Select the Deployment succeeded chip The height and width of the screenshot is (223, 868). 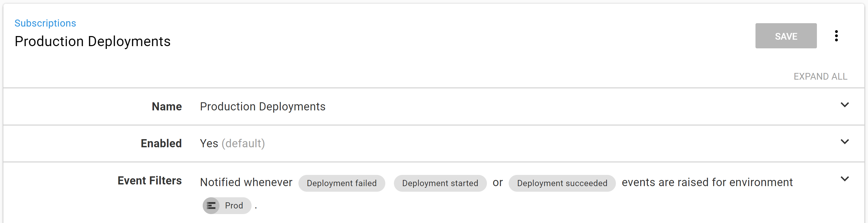[562, 183]
